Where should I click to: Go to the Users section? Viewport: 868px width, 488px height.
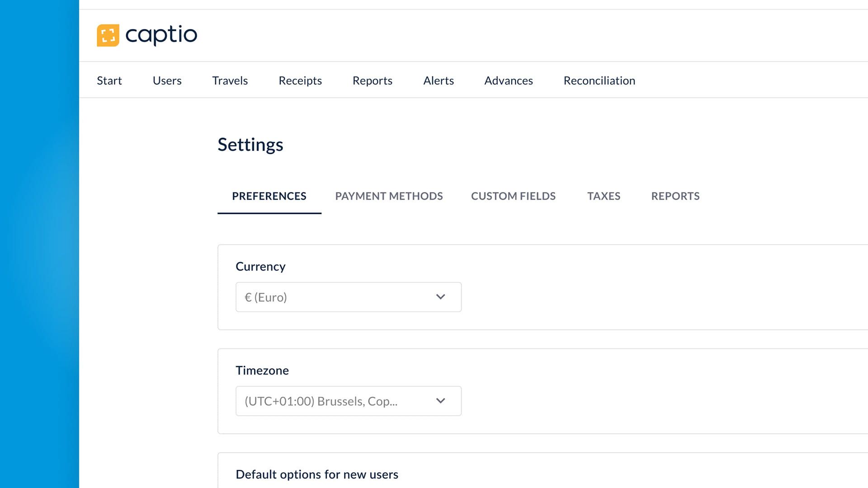167,80
